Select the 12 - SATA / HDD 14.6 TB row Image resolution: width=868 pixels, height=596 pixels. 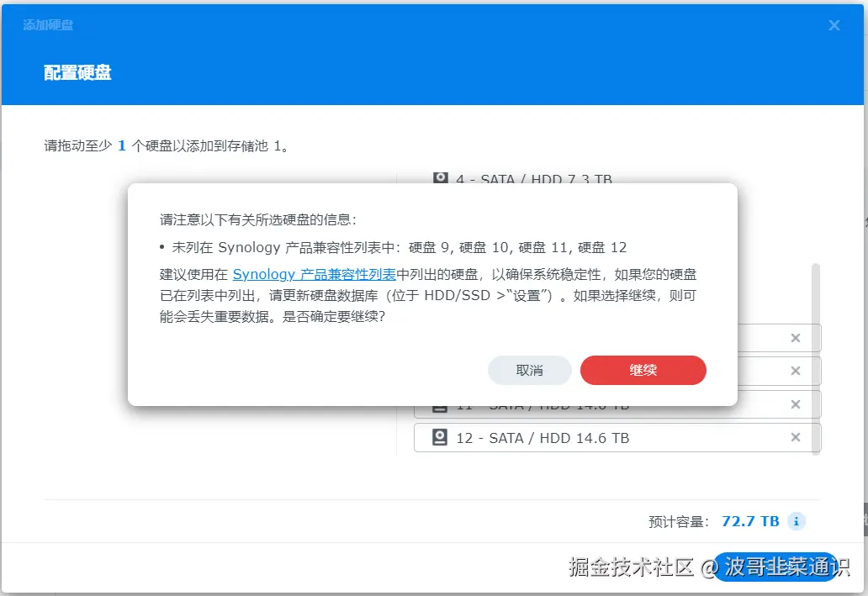[617, 438]
